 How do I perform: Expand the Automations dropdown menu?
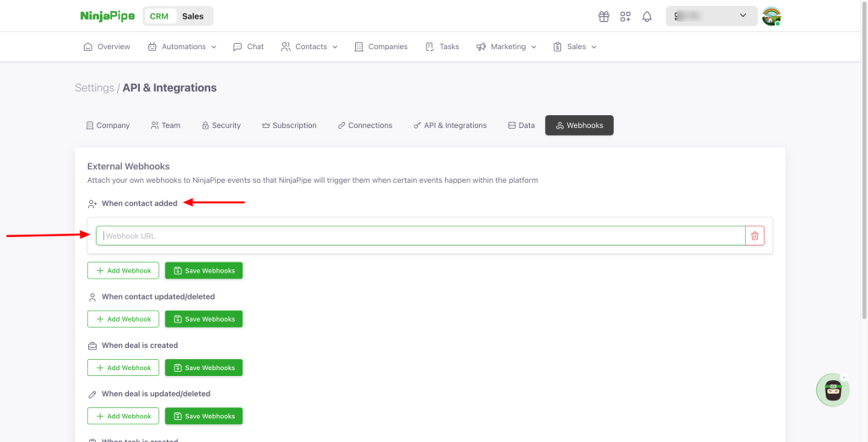pos(182,47)
